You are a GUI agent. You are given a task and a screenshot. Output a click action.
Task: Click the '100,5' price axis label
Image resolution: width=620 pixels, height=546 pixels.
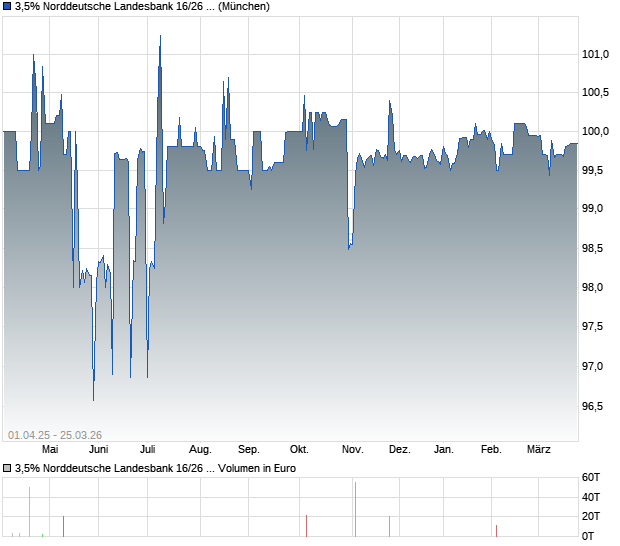pos(595,93)
